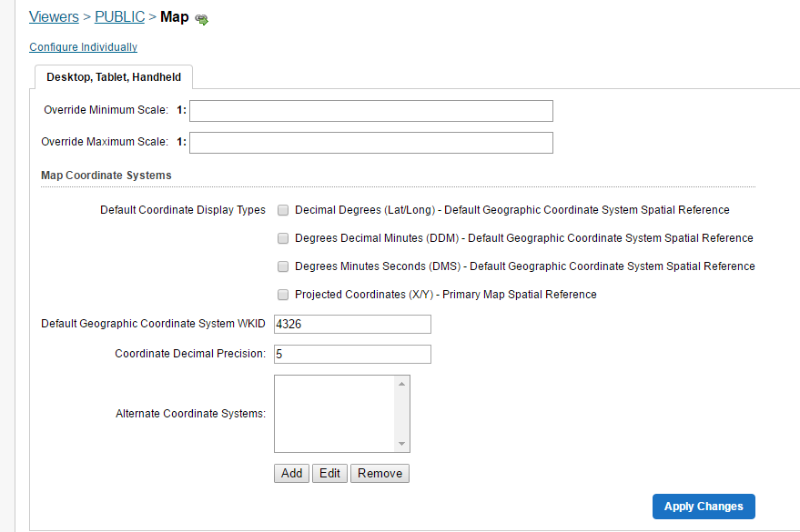Open the Viewers breadcrumb link
Image resolution: width=800 pixels, height=532 pixels.
(54, 16)
